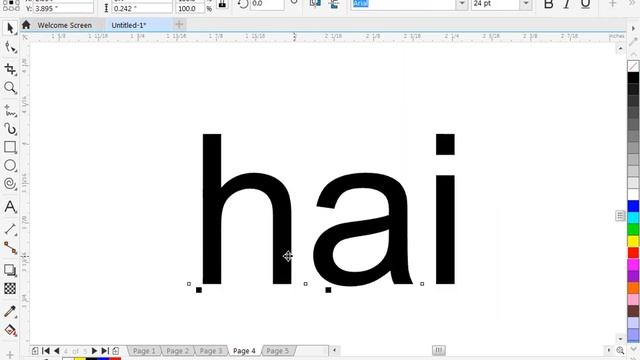Switch to the Welcome Screen tab
The width and height of the screenshot is (640, 360).
tap(64, 25)
